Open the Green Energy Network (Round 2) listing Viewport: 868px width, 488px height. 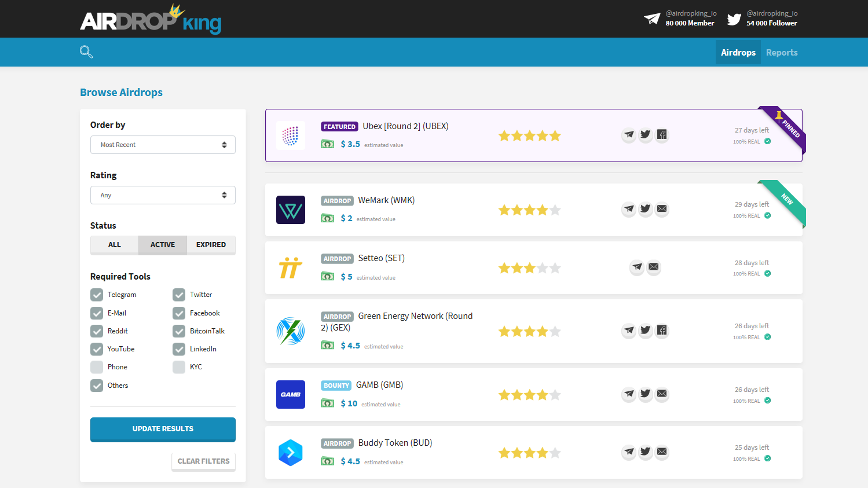pyautogui.click(x=397, y=322)
